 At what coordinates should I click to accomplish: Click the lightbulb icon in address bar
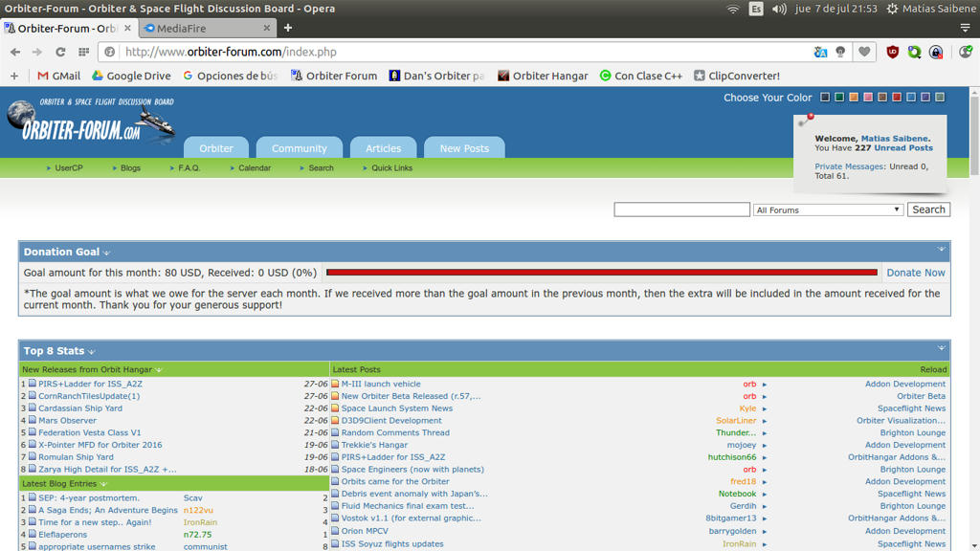(840, 52)
